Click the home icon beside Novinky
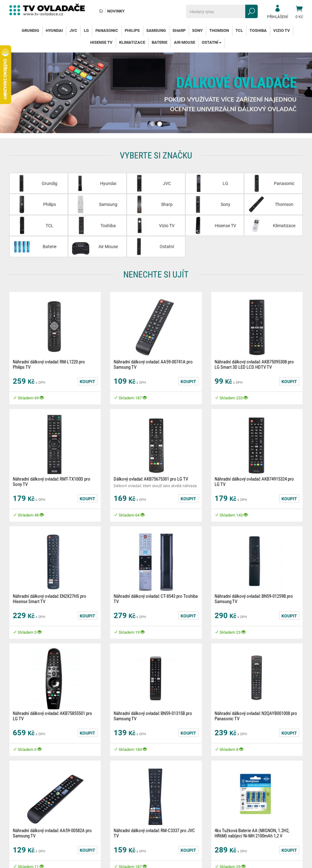The height and width of the screenshot is (868, 312). coord(101,11)
